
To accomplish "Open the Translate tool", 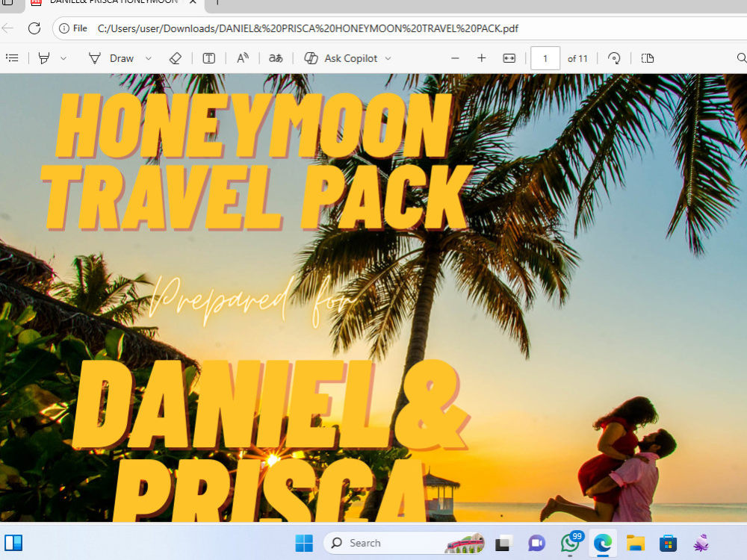I will [276, 58].
